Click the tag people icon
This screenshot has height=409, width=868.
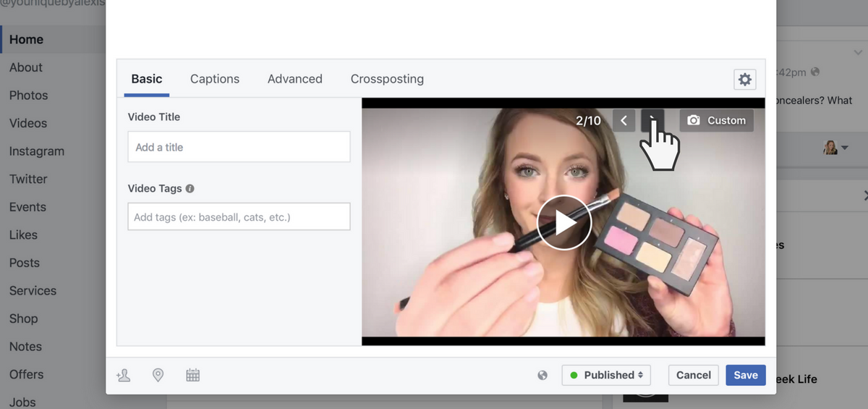click(124, 375)
